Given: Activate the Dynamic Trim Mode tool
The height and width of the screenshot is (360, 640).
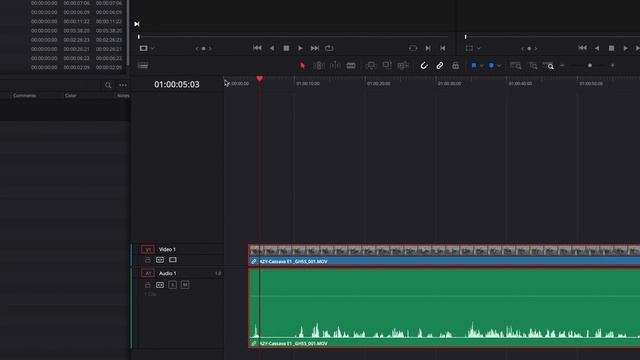Looking at the screenshot, I should [x=335, y=66].
